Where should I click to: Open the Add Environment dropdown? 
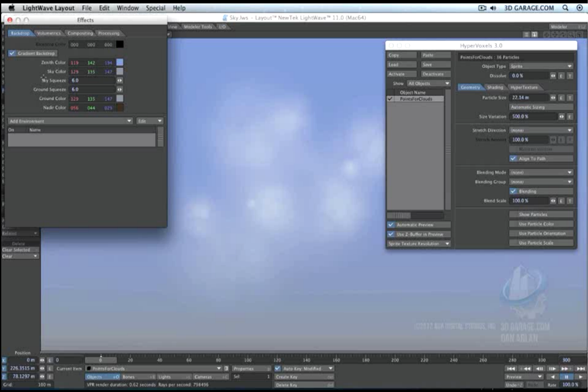pos(70,121)
